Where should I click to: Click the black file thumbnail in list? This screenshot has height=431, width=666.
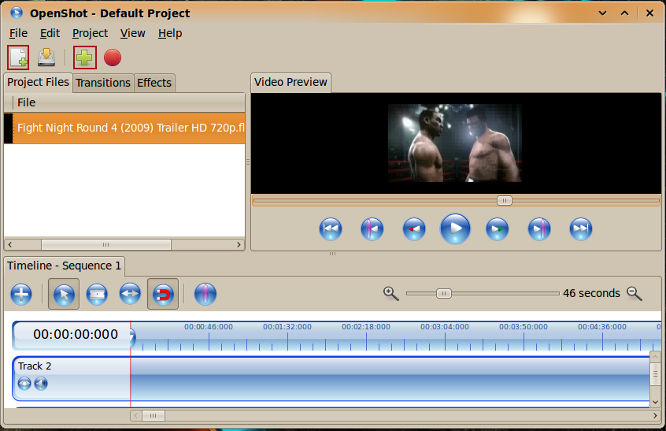(8, 128)
